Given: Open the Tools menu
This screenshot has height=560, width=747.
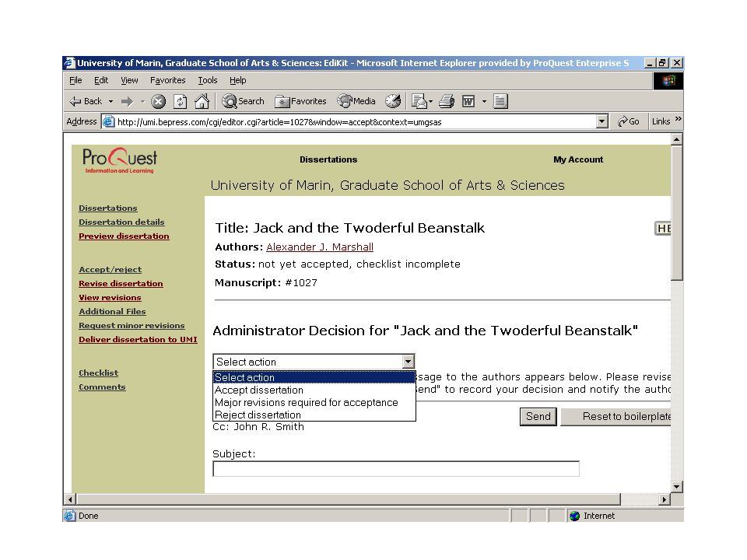Looking at the screenshot, I should 208,80.
